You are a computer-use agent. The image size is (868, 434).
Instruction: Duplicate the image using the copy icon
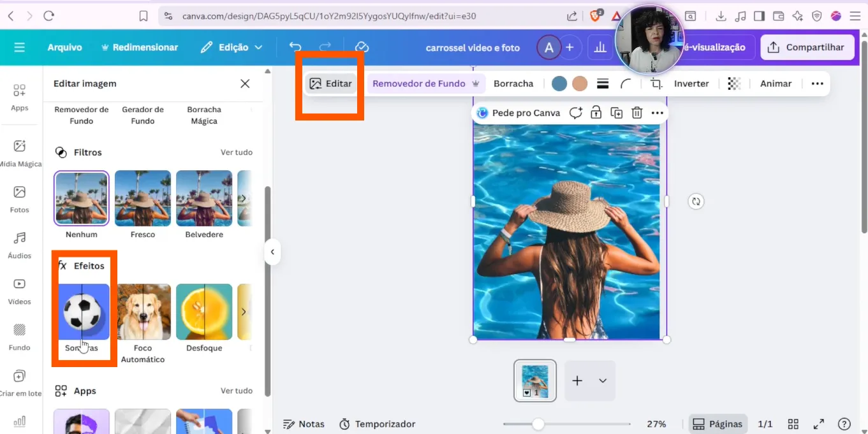point(616,113)
